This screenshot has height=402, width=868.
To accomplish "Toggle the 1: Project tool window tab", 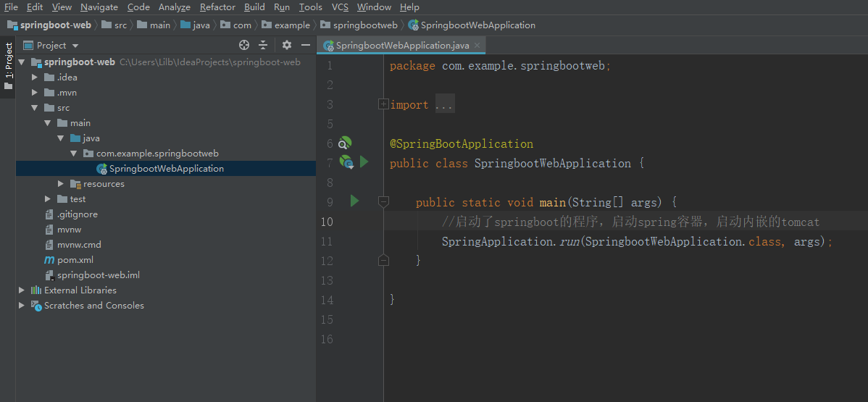I will click(8, 66).
